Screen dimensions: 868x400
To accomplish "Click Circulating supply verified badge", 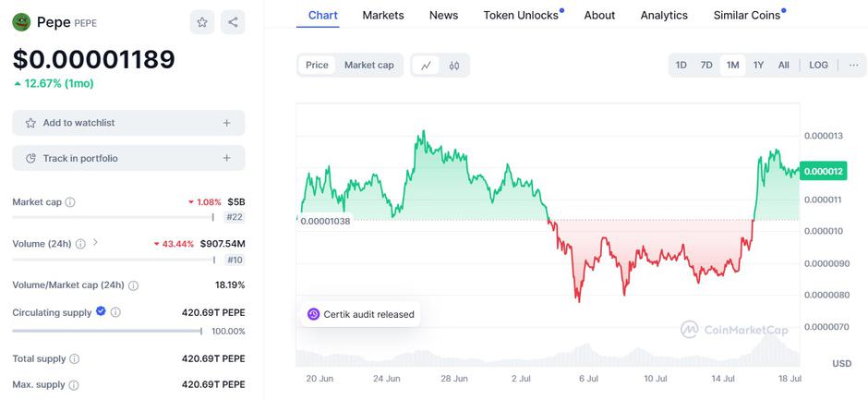I will [x=101, y=311].
